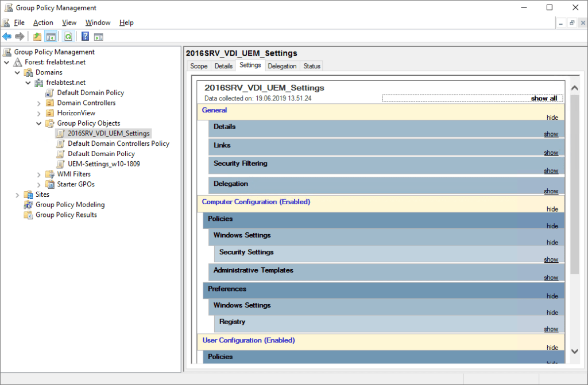Collapse the Group Policy Objects node

[x=39, y=123]
